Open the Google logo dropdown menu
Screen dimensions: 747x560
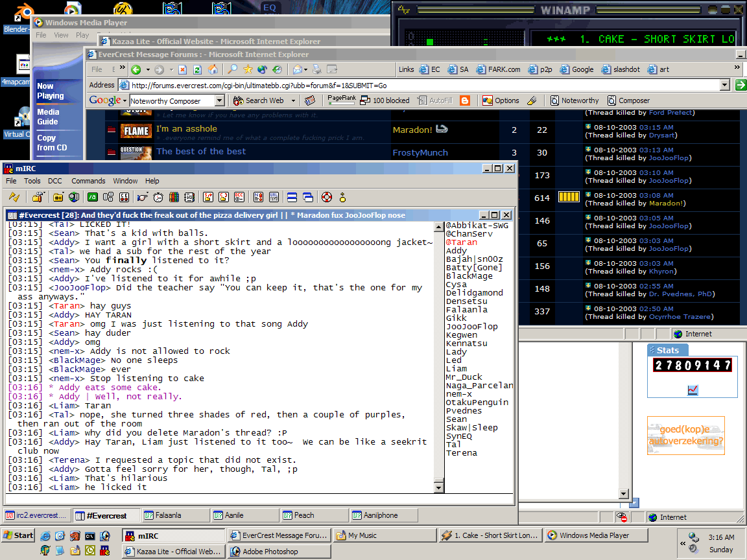click(x=124, y=101)
